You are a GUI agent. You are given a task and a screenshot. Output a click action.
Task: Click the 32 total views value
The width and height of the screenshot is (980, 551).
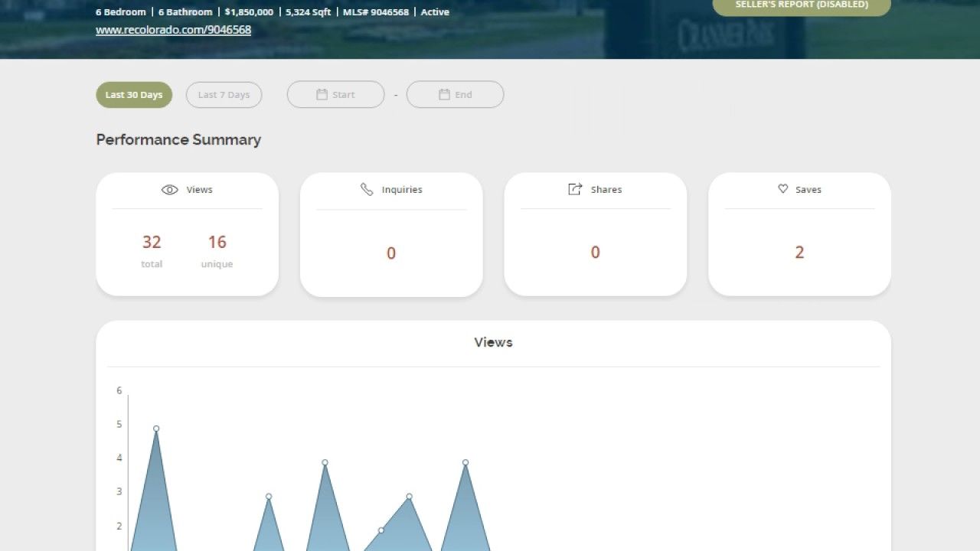(x=152, y=242)
